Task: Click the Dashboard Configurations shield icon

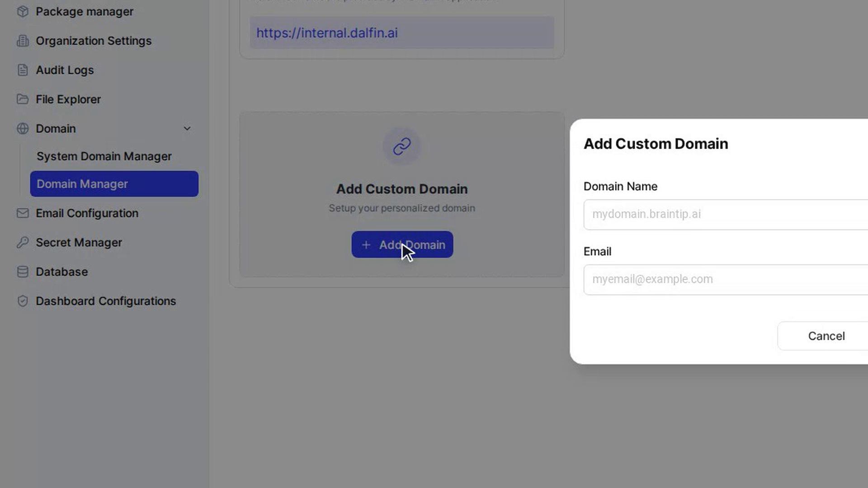Action: (x=23, y=301)
